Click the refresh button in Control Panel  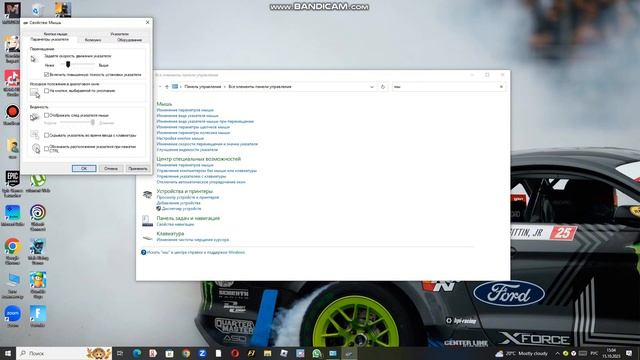pyautogui.click(x=382, y=87)
